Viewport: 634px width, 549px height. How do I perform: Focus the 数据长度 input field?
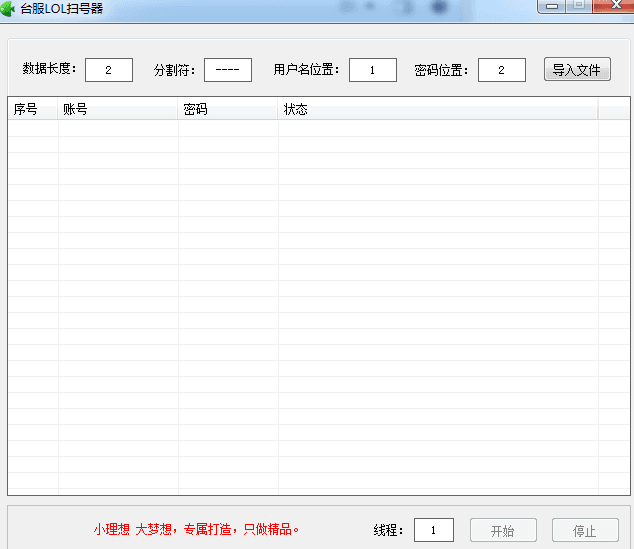pyautogui.click(x=109, y=70)
